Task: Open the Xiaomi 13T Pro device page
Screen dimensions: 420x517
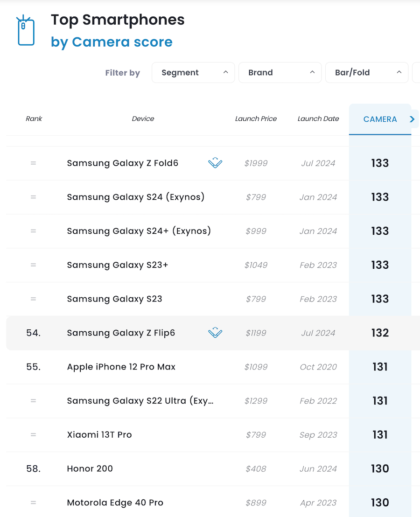Action: point(99,435)
